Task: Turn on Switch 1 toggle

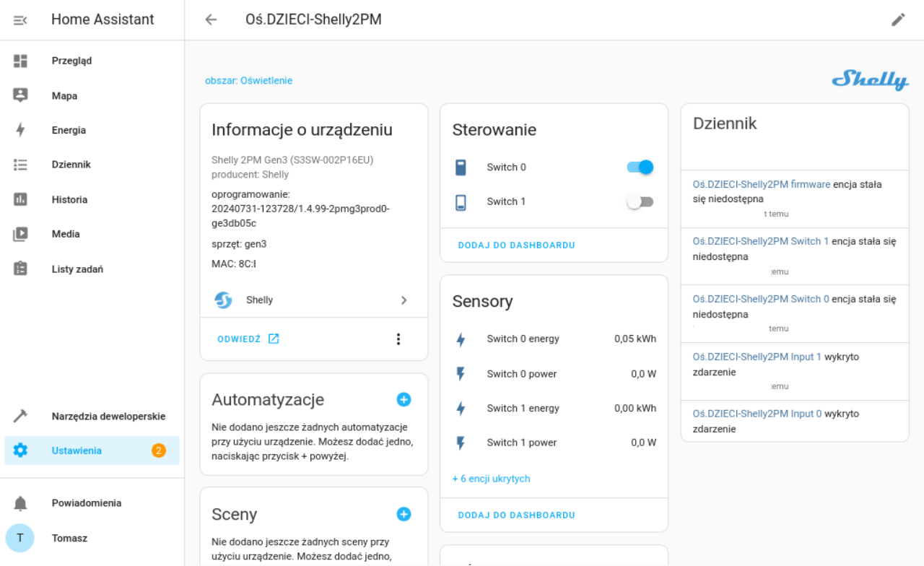Action: (x=640, y=202)
